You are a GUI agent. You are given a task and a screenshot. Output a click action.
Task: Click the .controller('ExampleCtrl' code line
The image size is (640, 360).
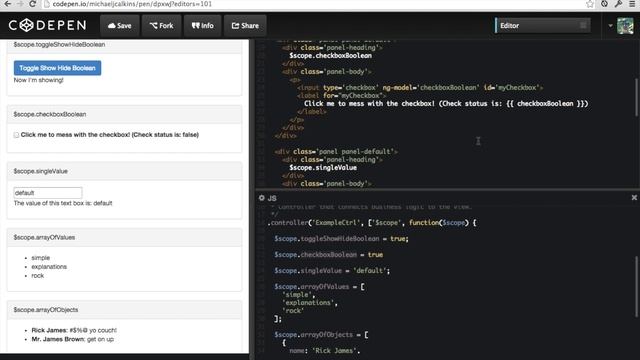[372, 223]
